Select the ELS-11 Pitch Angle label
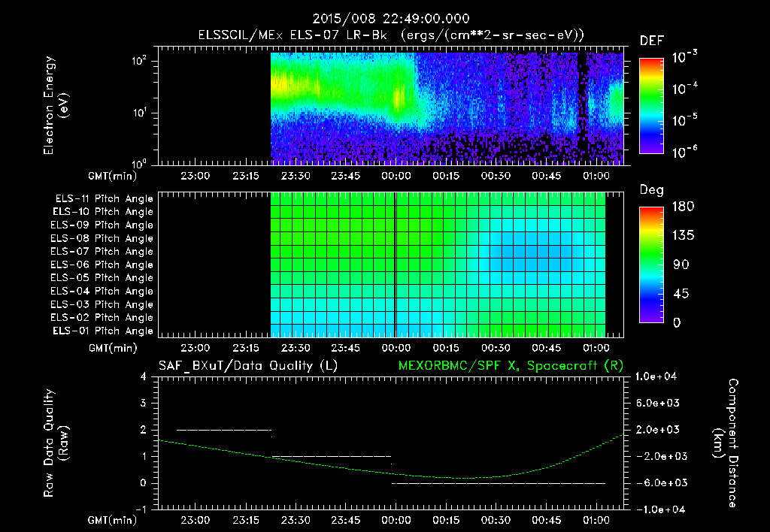The height and width of the screenshot is (532, 770). tap(104, 199)
